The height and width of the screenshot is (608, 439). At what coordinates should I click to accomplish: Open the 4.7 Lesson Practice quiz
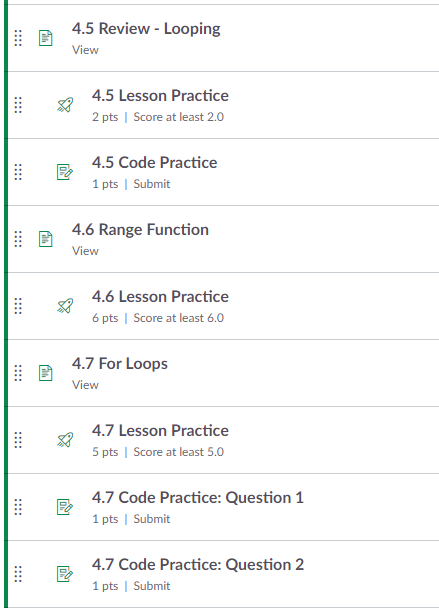coord(160,431)
